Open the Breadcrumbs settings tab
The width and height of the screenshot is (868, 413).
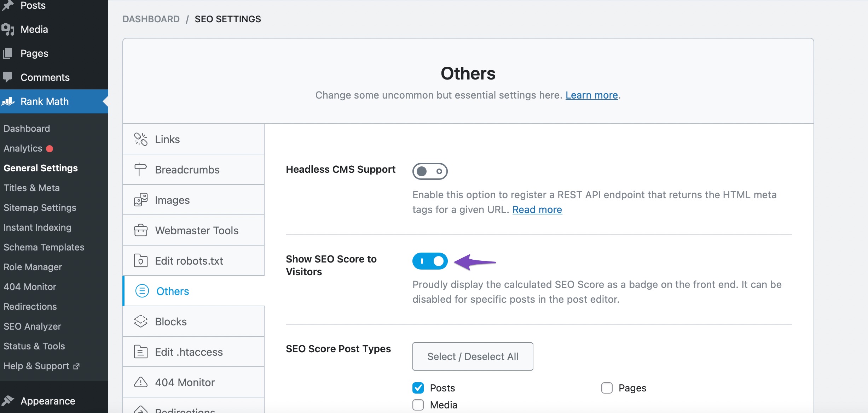pos(193,170)
